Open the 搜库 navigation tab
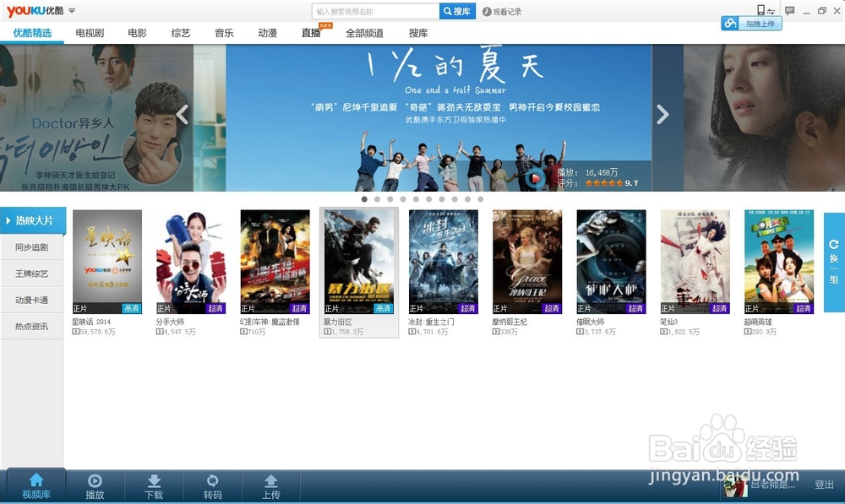The image size is (845, 504). [x=418, y=33]
